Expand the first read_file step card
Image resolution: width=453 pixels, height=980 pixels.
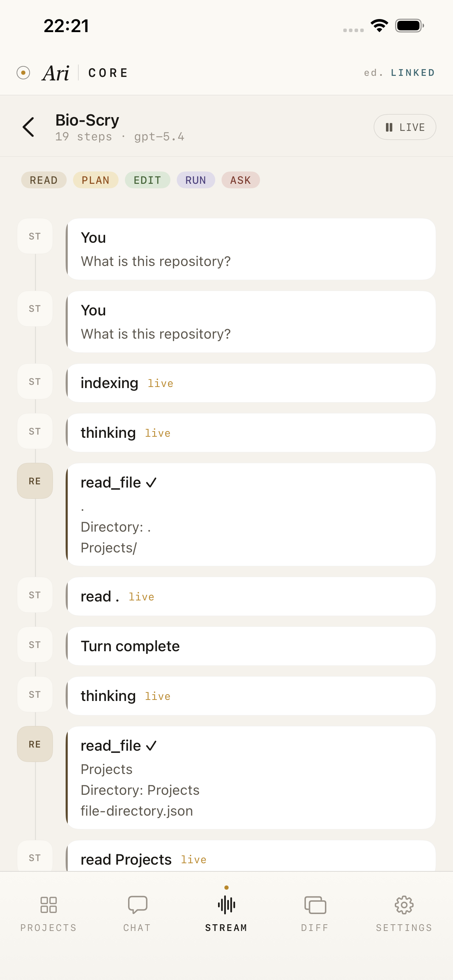pos(250,514)
